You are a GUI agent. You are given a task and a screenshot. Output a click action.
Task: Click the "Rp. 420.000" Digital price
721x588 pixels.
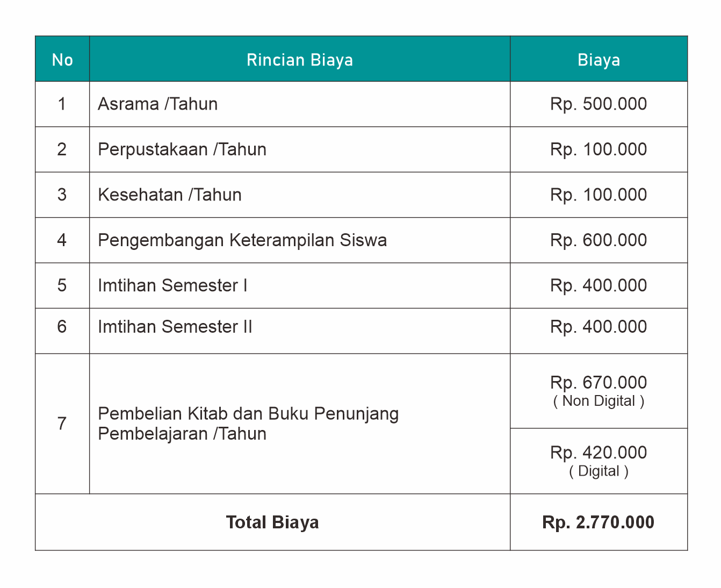599,453
